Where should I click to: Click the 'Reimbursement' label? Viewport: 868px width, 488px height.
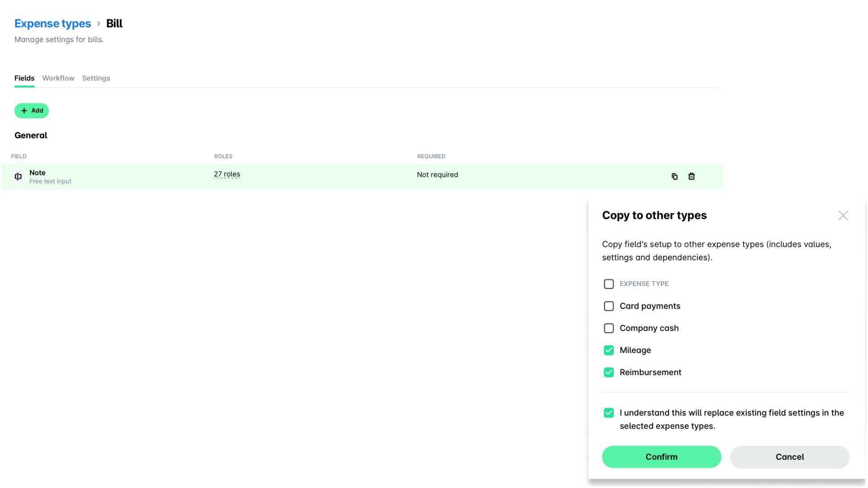coord(650,372)
